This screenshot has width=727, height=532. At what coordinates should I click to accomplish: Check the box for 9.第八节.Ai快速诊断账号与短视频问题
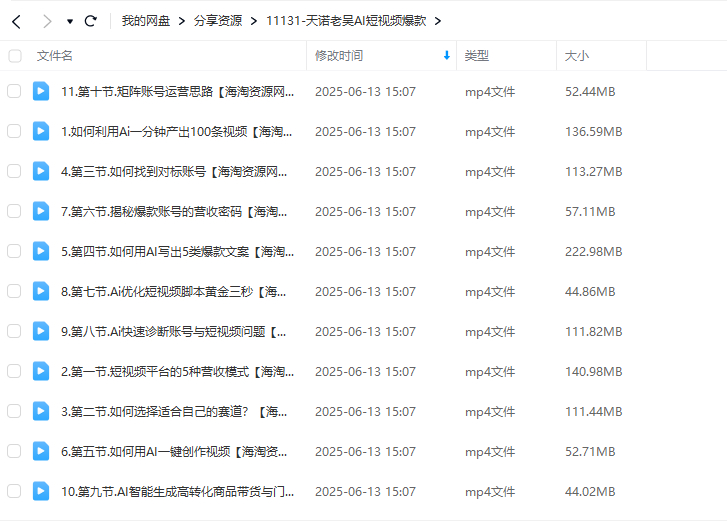14,331
